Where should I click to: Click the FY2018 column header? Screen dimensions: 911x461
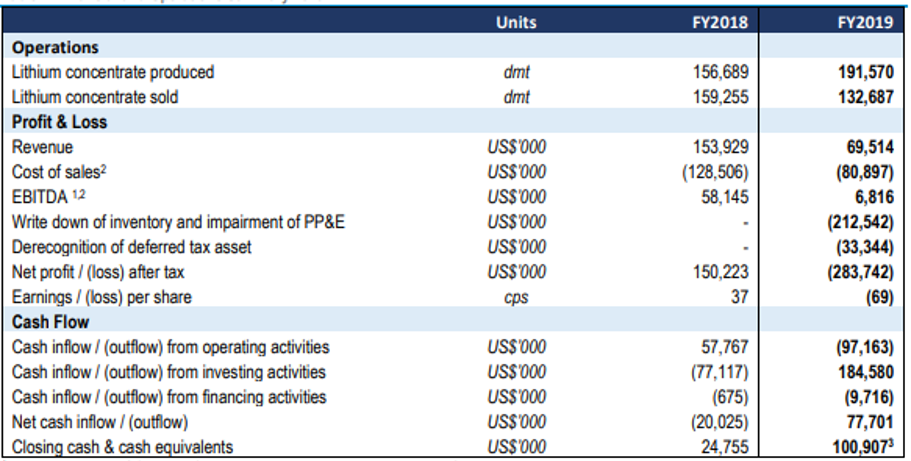[720, 22]
